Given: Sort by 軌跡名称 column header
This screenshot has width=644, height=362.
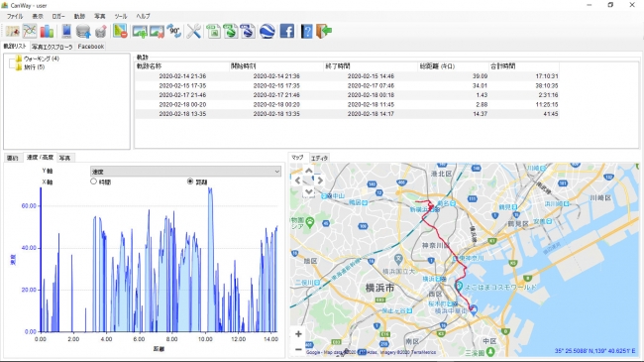Looking at the screenshot, I should [182, 66].
